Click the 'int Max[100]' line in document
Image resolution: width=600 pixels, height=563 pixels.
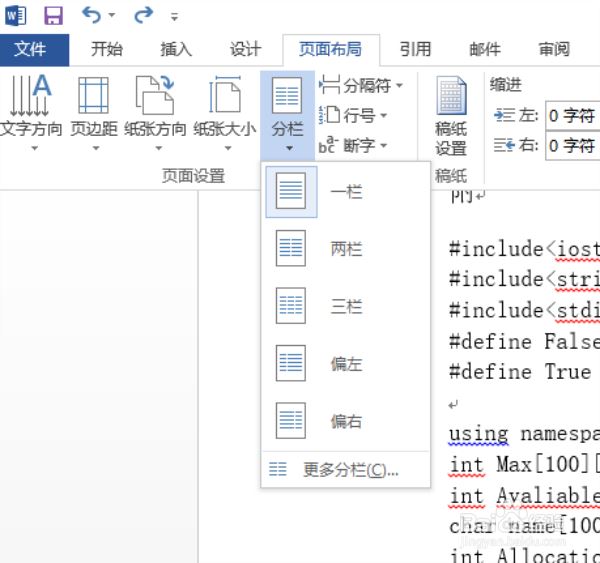pyautogui.click(x=525, y=465)
